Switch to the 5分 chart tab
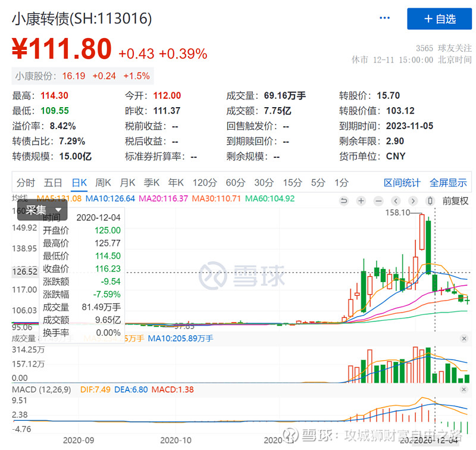Image resolution: width=476 pixels, height=450 pixels. click(x=318, y=183)
